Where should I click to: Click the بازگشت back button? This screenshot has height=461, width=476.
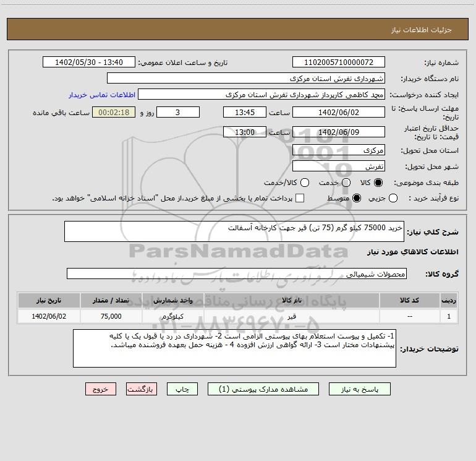(x=142, y=389)
